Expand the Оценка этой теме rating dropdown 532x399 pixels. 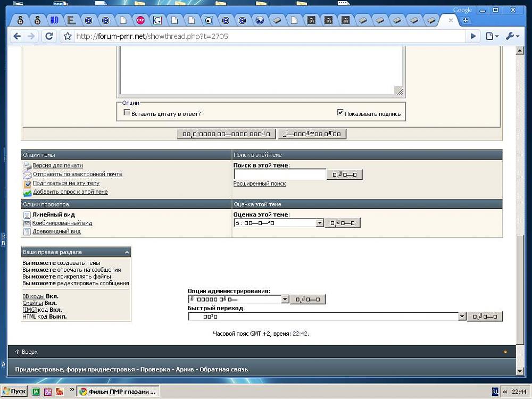tap(320, 223)
